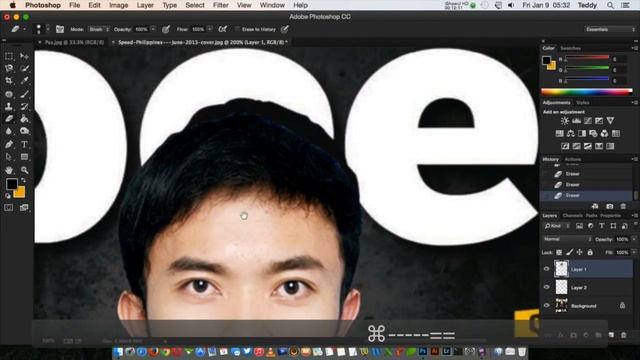This screenshot has width=640, height=360.
Task: Toggle lock transparent pixels
Action: (x=559, y=253)
